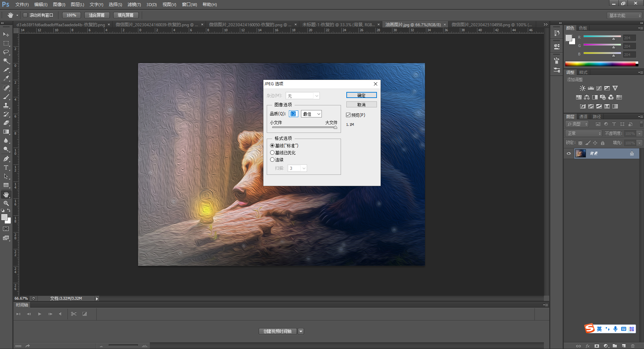Select the Eyedropper tool
Screen dimensions: 644x349
tap(6, 79)
